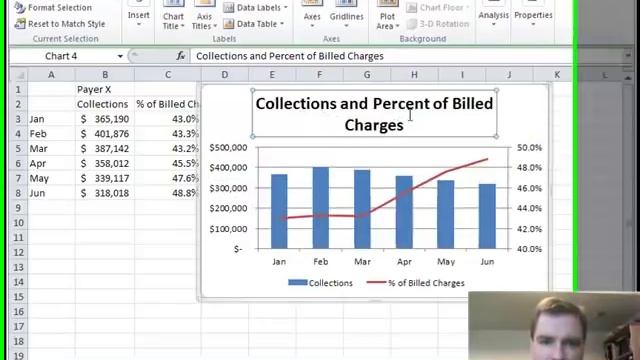This screenshot has width=640, height=360.
Task: Click cell with value 339,117
Action: (105, 178)
